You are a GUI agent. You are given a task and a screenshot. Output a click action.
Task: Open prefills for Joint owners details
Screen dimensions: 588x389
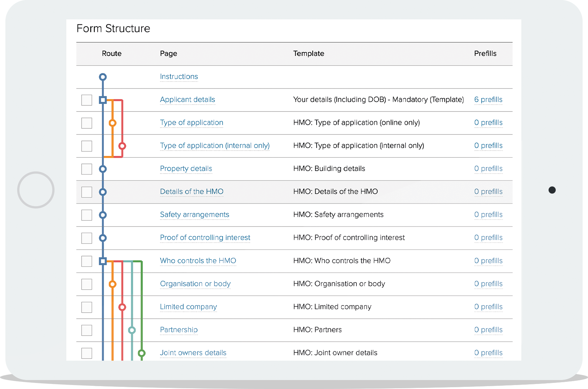[x=488, y=352]
